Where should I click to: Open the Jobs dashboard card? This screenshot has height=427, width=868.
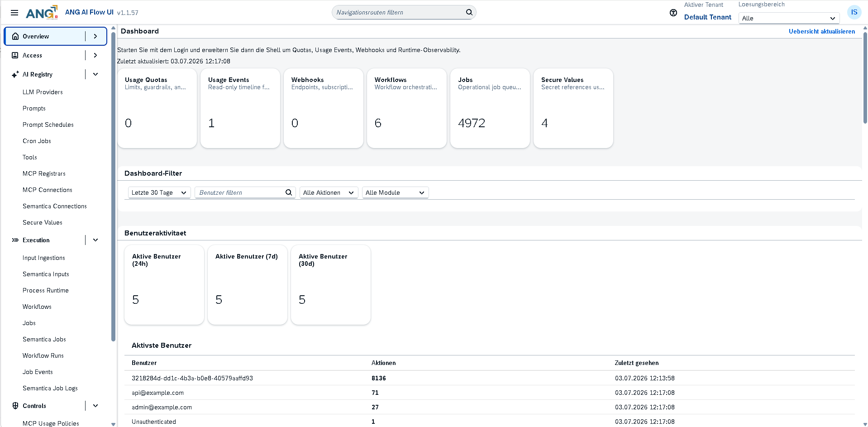pos(490,108)
